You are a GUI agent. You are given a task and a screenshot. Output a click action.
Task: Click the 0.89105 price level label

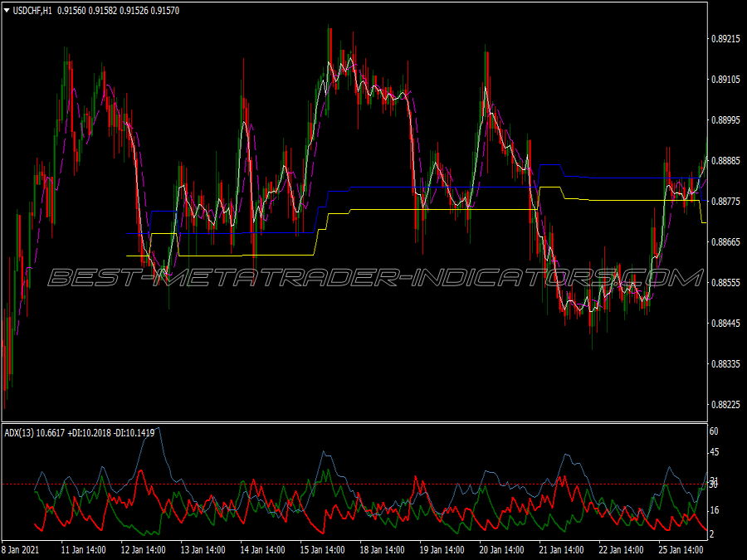click(725, 80)
